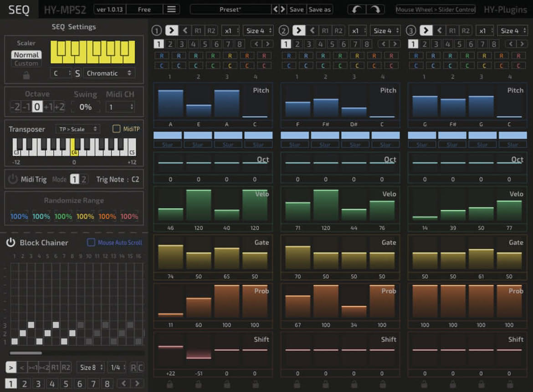Image resolution: width=533 pixels, height=392 pixels.
Task: Set Octave to -2
Action: point(15,107)
